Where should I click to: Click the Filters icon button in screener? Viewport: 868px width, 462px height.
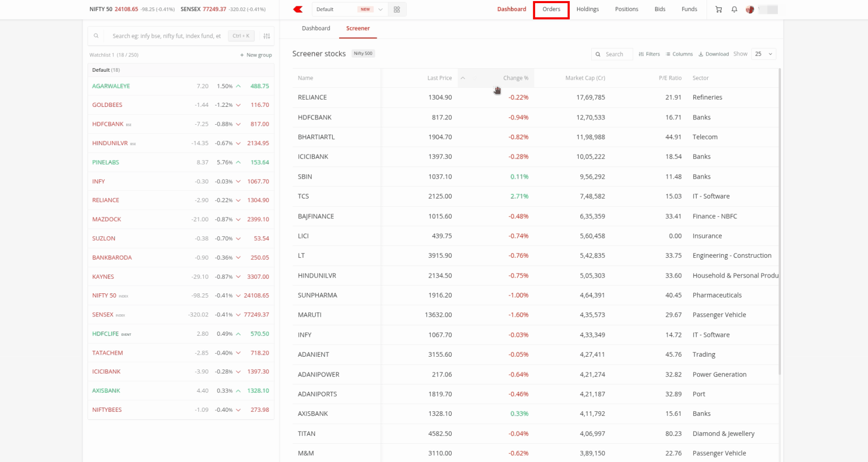click(x=649, y=54)
